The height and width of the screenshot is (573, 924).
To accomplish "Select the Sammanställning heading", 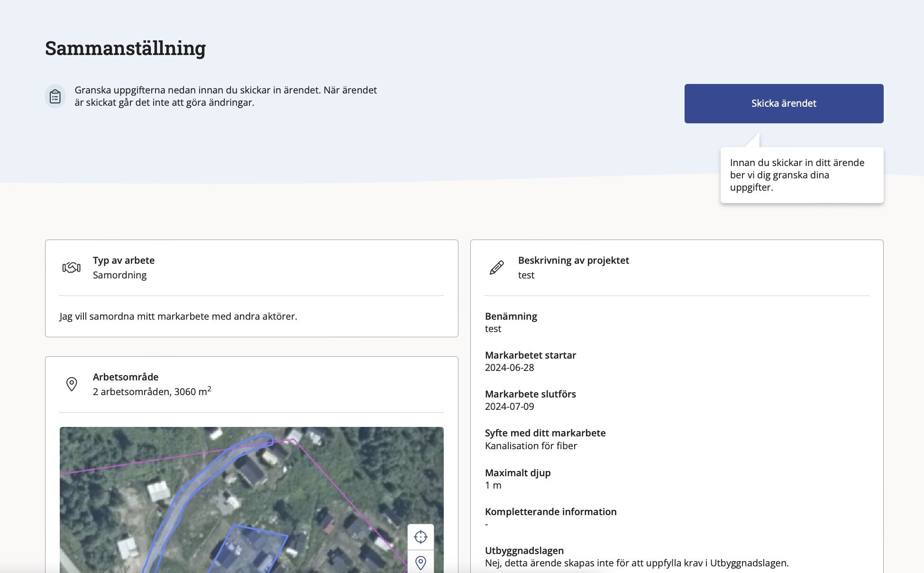I will coord(126,48).
